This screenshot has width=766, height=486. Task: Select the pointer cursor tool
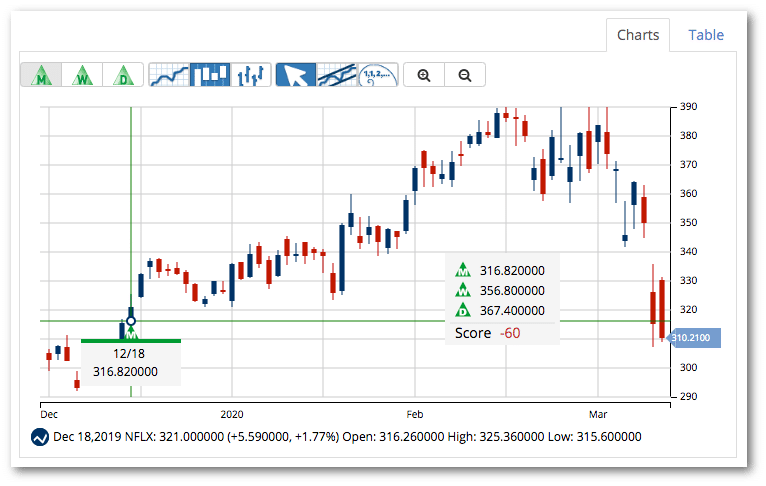point(296,75)
